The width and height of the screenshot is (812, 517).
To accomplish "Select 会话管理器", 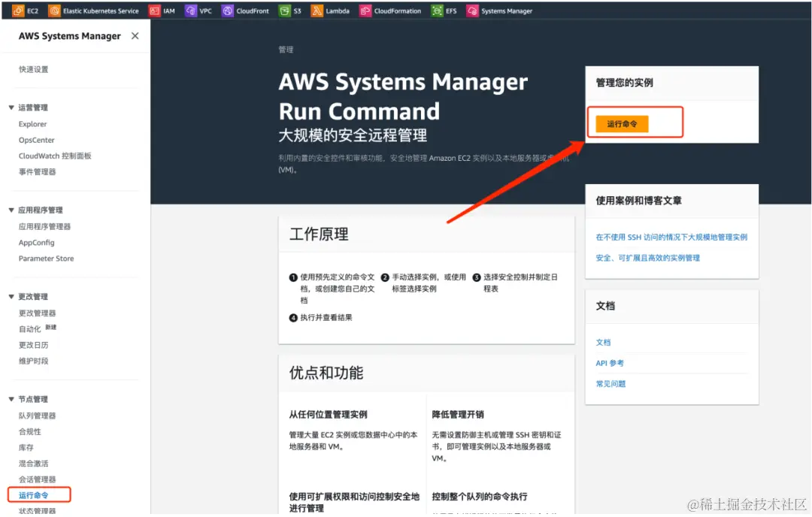I will [x=38, y=479].
